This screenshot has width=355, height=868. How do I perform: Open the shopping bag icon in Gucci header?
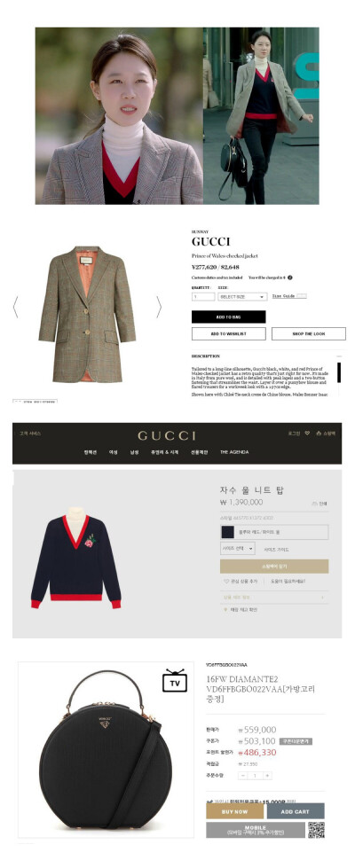point(319,434)
